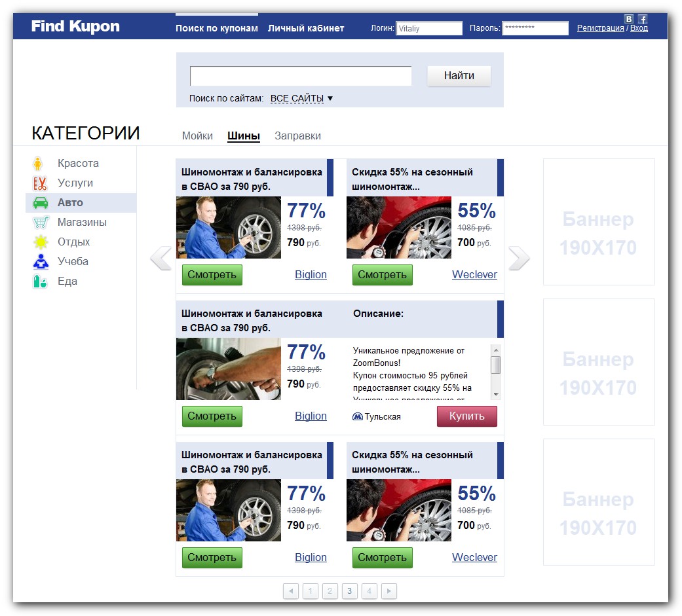The height and width of the screenshot is (616, 682).
Task: Select Красота category label
Action: coord(79,164)
